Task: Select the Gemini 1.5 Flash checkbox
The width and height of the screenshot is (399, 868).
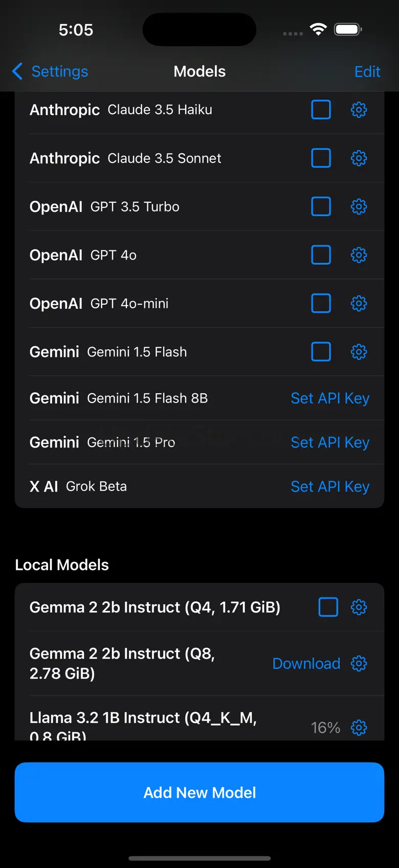Action: pos(321,352)
